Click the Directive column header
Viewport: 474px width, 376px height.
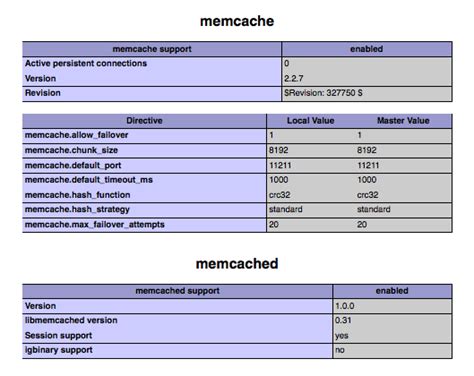144,121
